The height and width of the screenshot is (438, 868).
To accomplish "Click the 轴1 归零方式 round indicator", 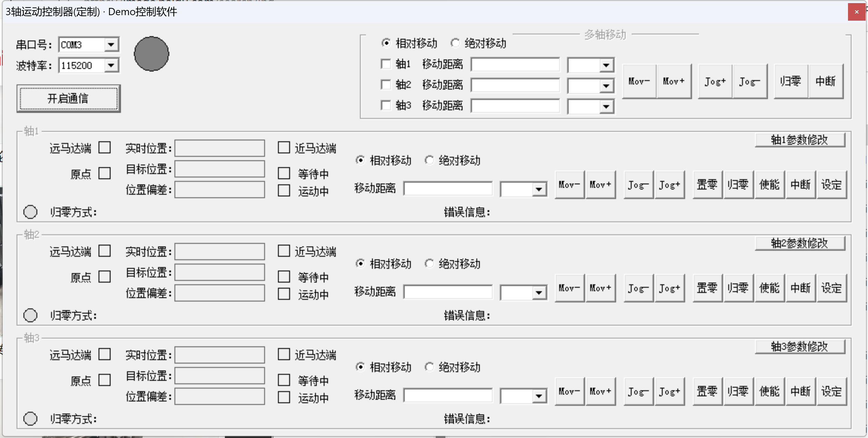I will (x=30, y=212).
